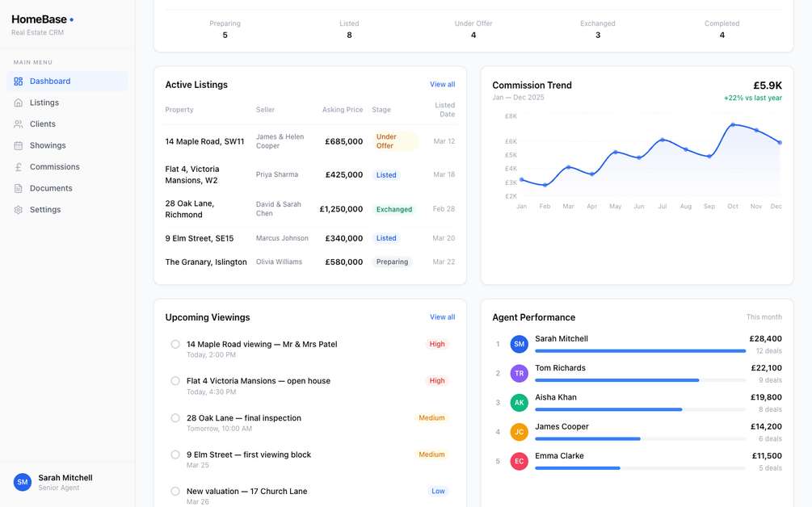Click View all in Active Listings
This screenshot has height=507, width=812.
tap(442, 84)
